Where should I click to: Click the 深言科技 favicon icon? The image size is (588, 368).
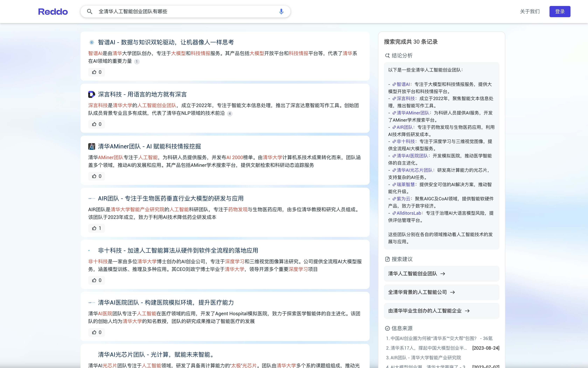(x=92, y=94)
